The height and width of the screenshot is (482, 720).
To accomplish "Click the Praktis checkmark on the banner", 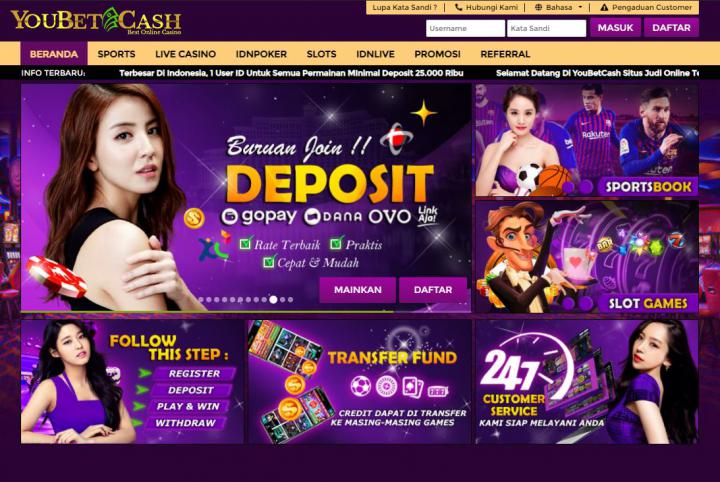I will pos(337,242).
